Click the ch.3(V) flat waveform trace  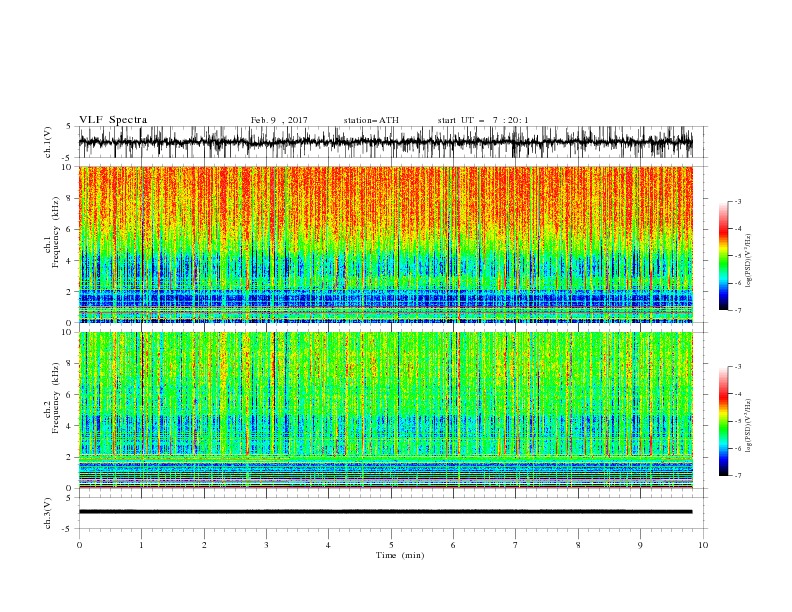click(x=385, y=512)
